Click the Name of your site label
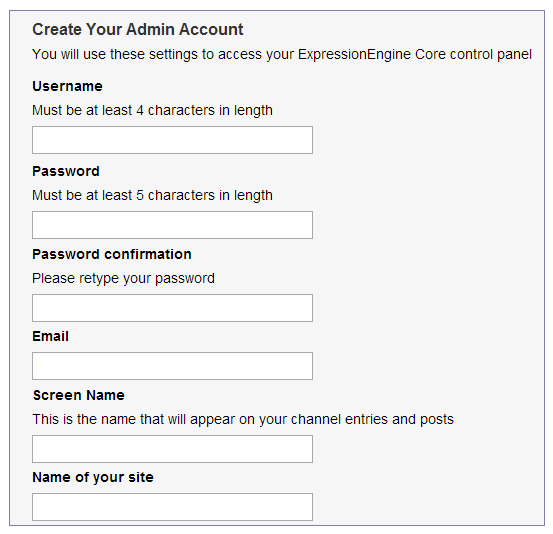This screenshot has width=553, height=534. click(x=93, y=477)
